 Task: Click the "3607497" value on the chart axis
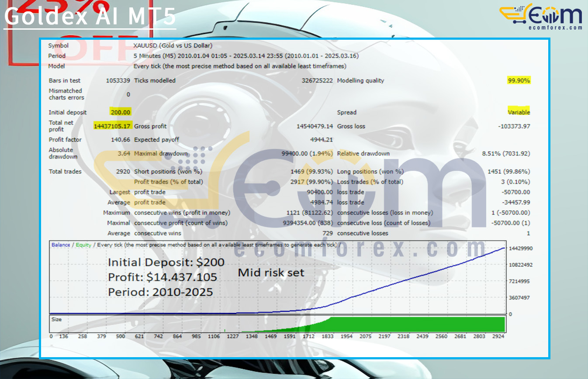tap(520, 298)
